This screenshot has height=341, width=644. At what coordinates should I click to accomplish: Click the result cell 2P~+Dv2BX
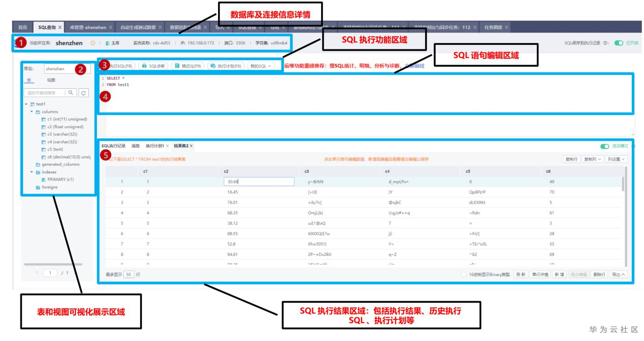point(321,255)
